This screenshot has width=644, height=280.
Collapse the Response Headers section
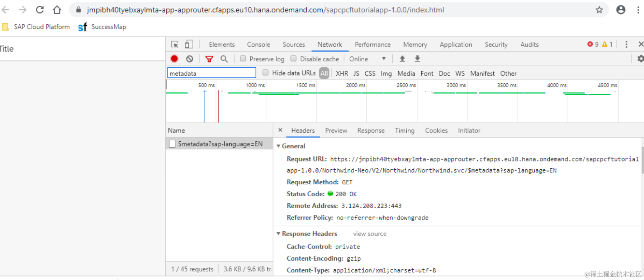pyautogui.click(x=278, y=233)
